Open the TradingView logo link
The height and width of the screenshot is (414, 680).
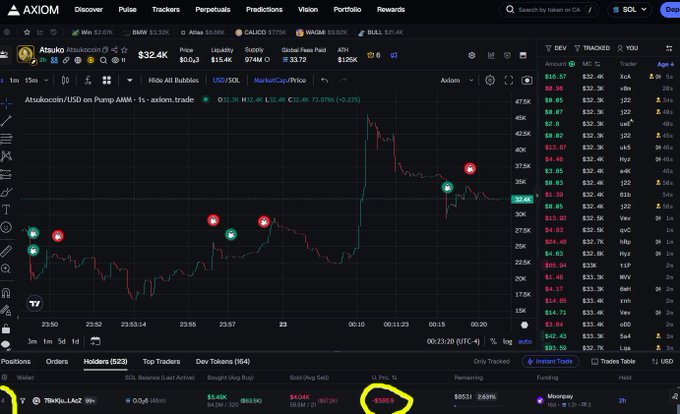[35, 303]
